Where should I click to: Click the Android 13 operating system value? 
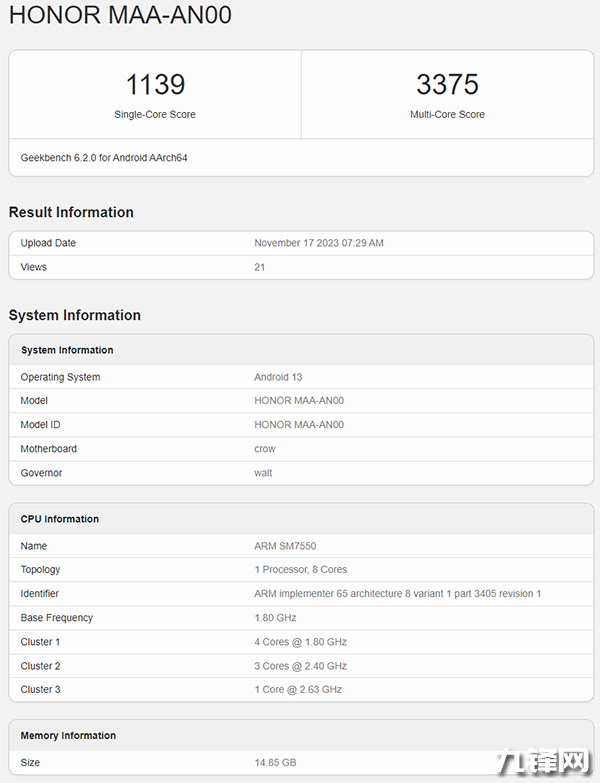(278, 377)
